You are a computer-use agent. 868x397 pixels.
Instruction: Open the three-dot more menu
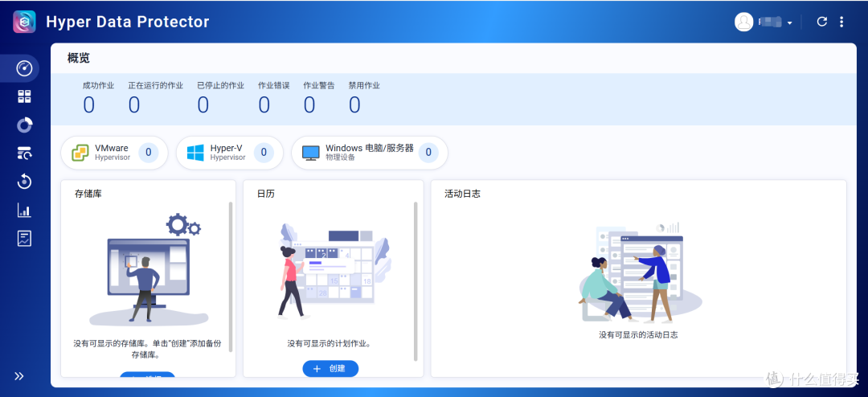point(841,22)
